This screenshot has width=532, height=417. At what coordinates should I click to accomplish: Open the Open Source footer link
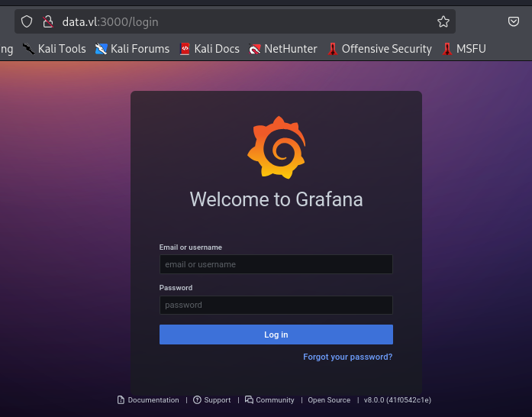(329, 400)
